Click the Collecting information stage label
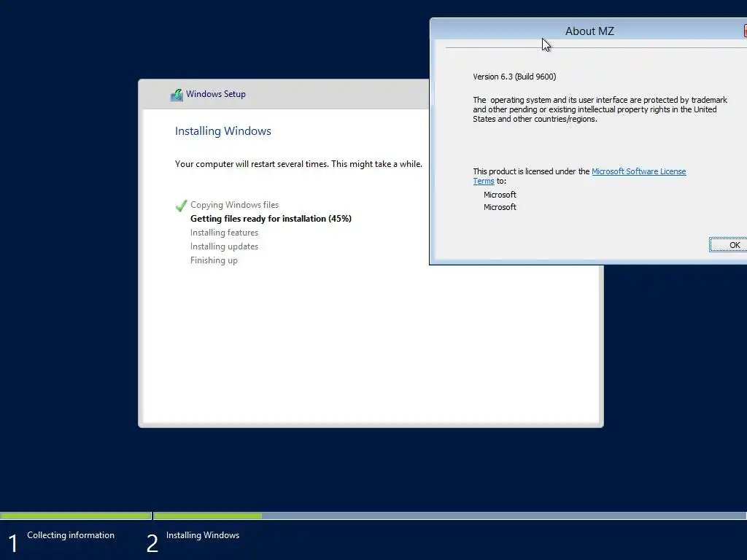The width and height of the screenshot is (747, 560). [71, 535]
